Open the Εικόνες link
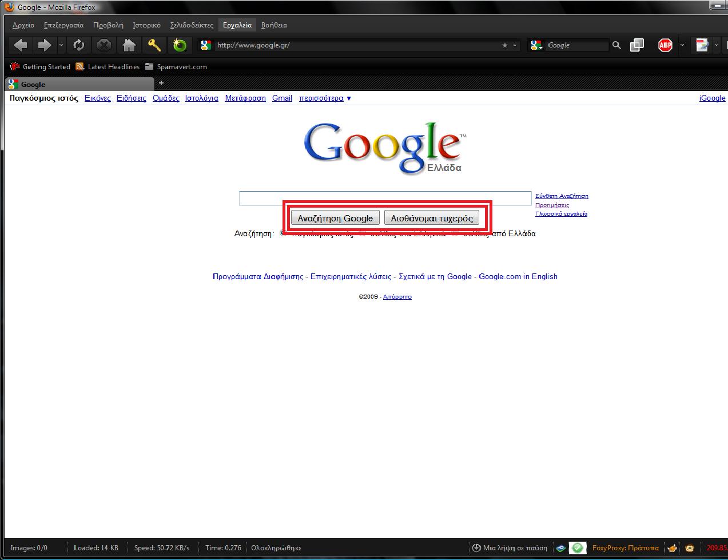The image size is (728, 560). pyautogui.click(x=98, y=98)
